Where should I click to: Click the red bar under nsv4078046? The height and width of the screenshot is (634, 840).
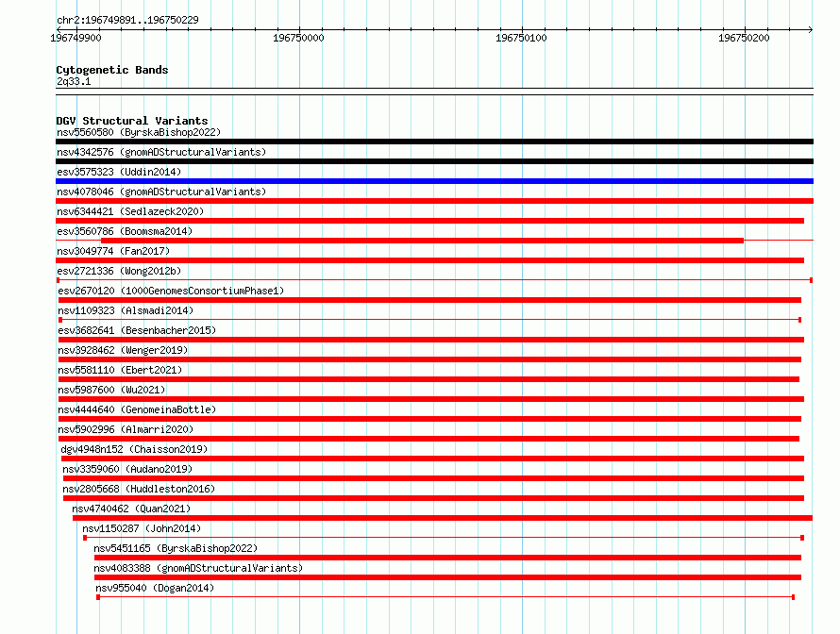pos(434,201)
